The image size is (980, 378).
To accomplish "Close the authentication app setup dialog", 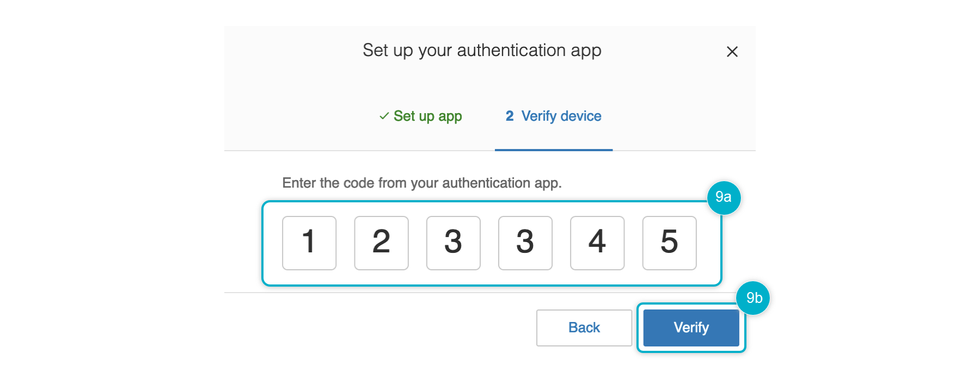I will [732, 52].
